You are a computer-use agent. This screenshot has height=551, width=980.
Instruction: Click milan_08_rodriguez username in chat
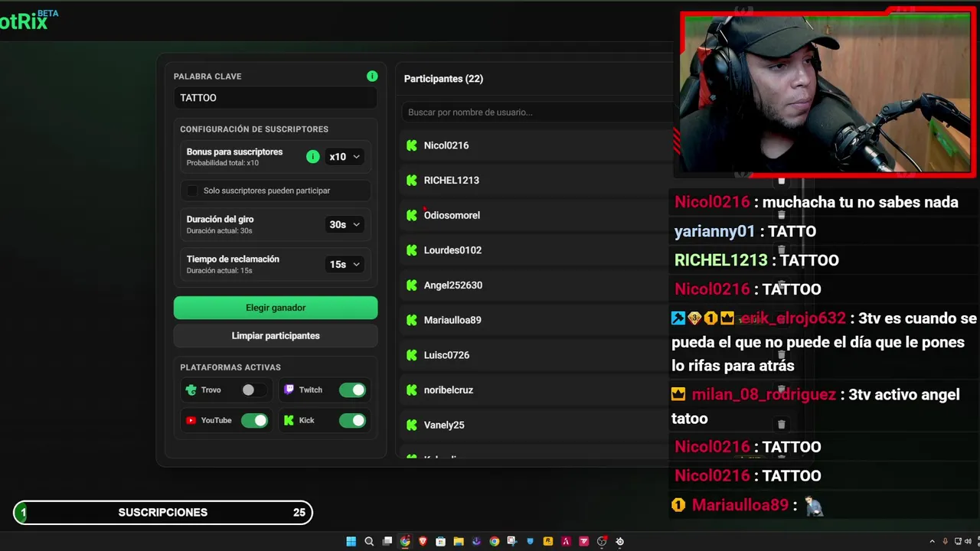tap(763, 395)
